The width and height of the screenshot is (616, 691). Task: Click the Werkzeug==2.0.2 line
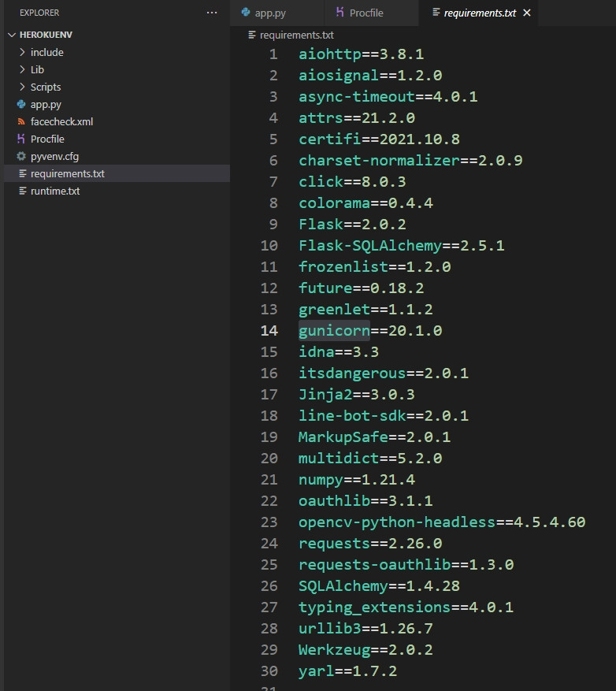pyautogui.click(x=366, y=649)
